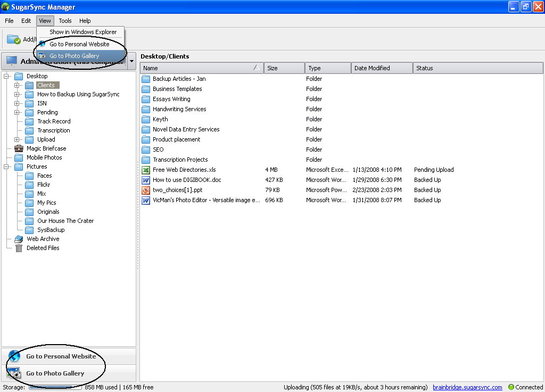Click the Pending Upload status text
This screenshot has height=392, width=545.
(434, 170)
